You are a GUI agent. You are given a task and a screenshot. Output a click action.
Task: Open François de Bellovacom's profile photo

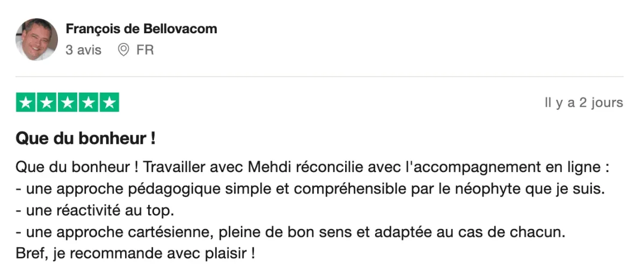(36, 39)
